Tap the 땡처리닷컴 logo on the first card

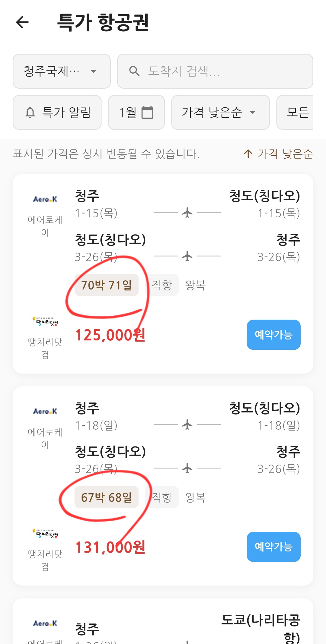coord(45,322)
